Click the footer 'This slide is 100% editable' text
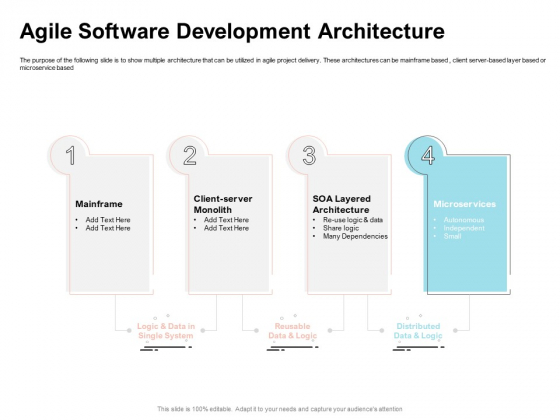Image resolution: width=560 pixels, height=420 pixels. pos(280,409)
